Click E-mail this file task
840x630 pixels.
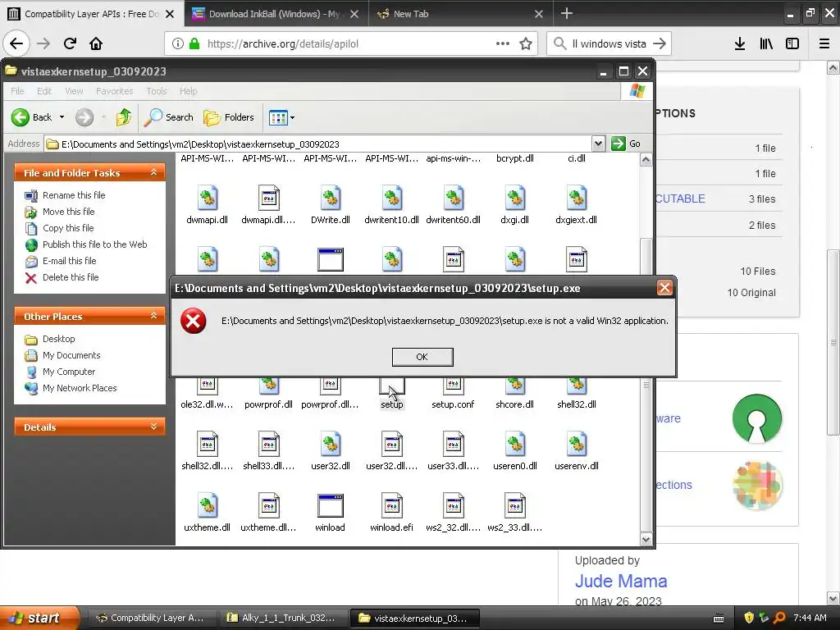coord(70,261)
